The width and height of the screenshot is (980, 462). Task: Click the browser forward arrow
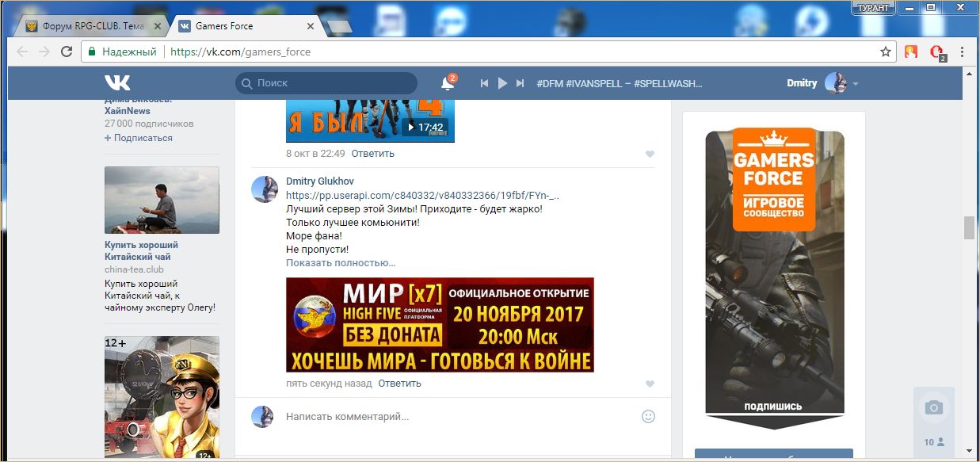coord(44,52)
